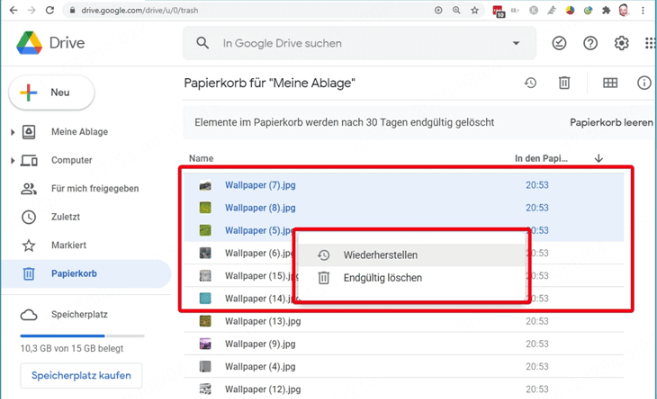Choose Wiederherstellen in the context menu
Viewport: 657px width, 399px height.
[411, 255]
